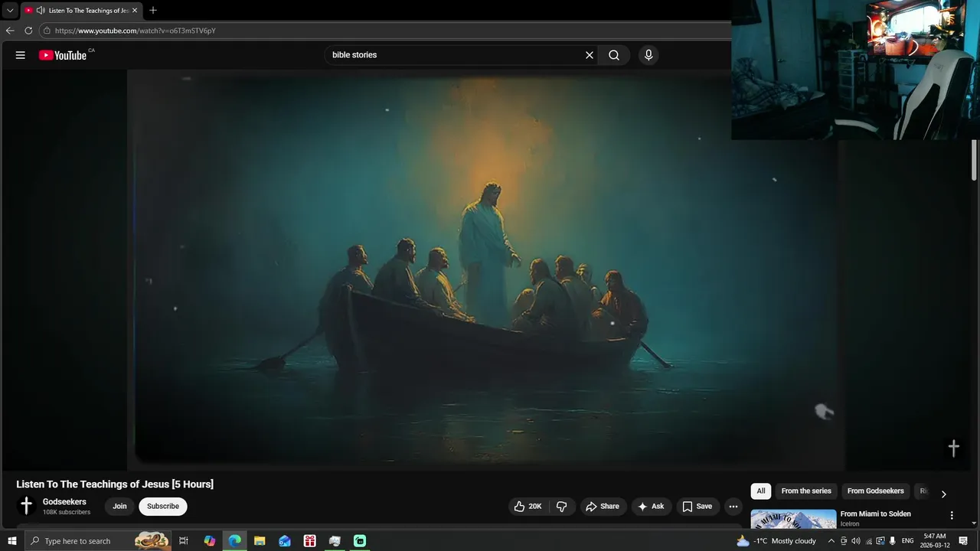Viewport: 980px width, 551px height.
Task: Click the screen capture display tray icon
Action: click(880, 541)
